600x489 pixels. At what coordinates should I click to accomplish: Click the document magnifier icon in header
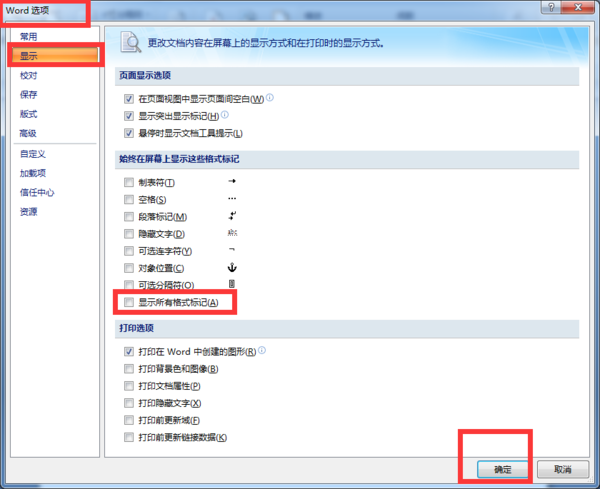pyautogui.click(x=130, y=42)
